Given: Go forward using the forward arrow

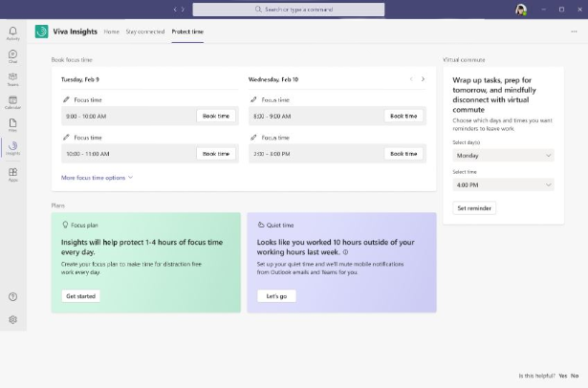Looking at the screenshot, I should pyautogui.click(x=183, y=10).
